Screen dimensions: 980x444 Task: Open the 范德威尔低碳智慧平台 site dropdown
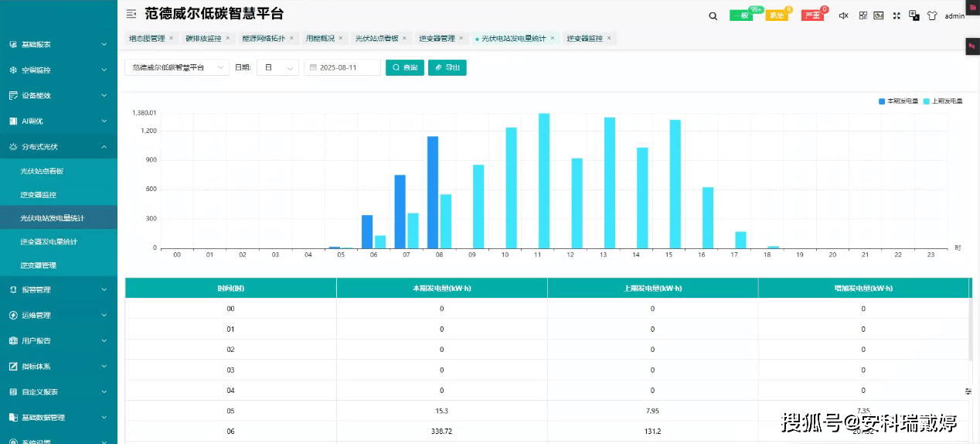177,67
